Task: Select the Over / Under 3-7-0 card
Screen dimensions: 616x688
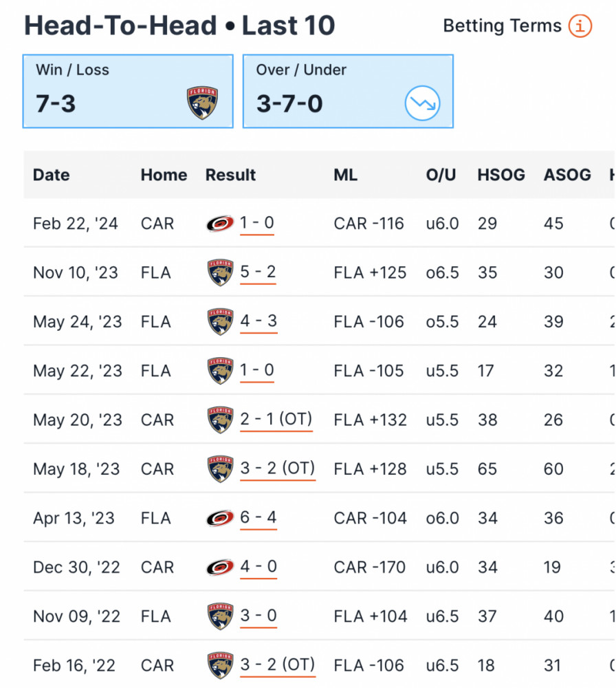Action: coord(348,92)
